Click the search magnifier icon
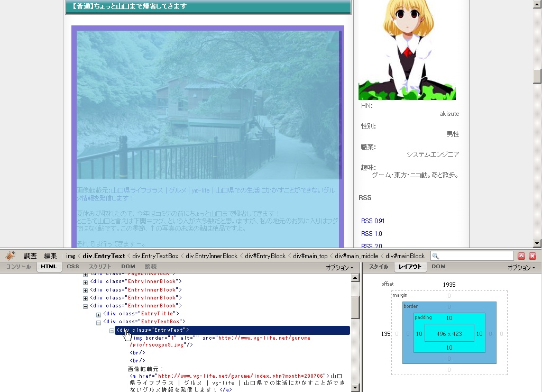The height and width of the screenshot is (392, 542). [436, 256]
